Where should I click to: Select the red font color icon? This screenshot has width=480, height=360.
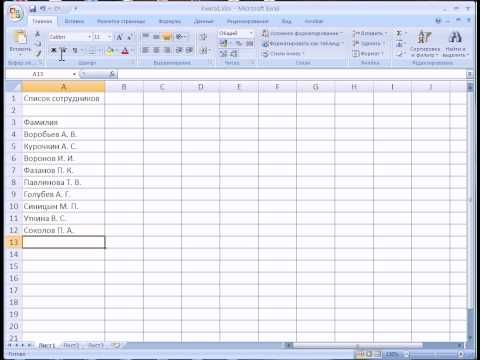[125, 51]
